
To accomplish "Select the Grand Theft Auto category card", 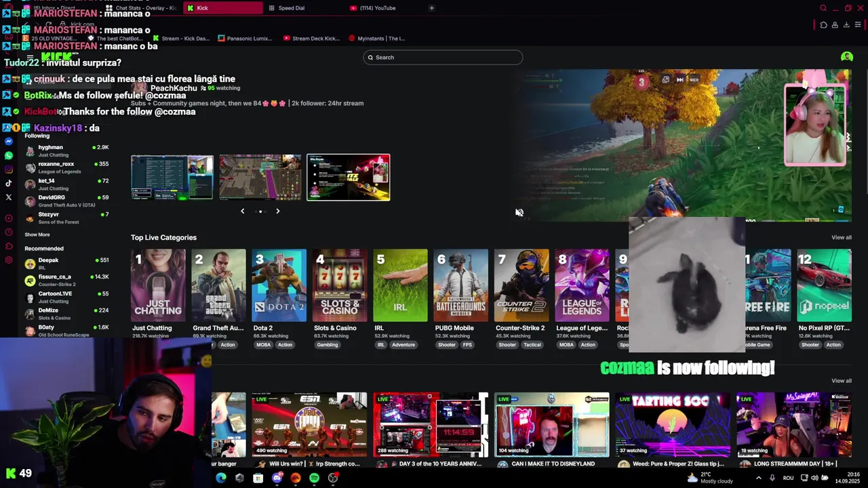I will pyautogui.click(x=218, y=285).
